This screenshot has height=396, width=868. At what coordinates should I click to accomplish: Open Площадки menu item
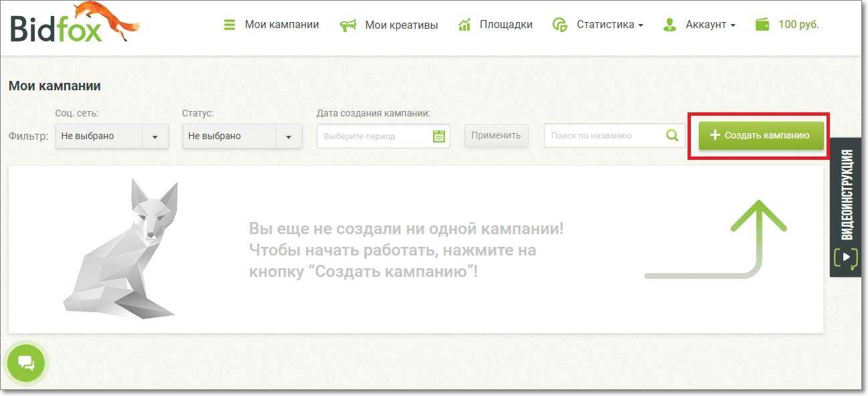click(x=506, y=25)
